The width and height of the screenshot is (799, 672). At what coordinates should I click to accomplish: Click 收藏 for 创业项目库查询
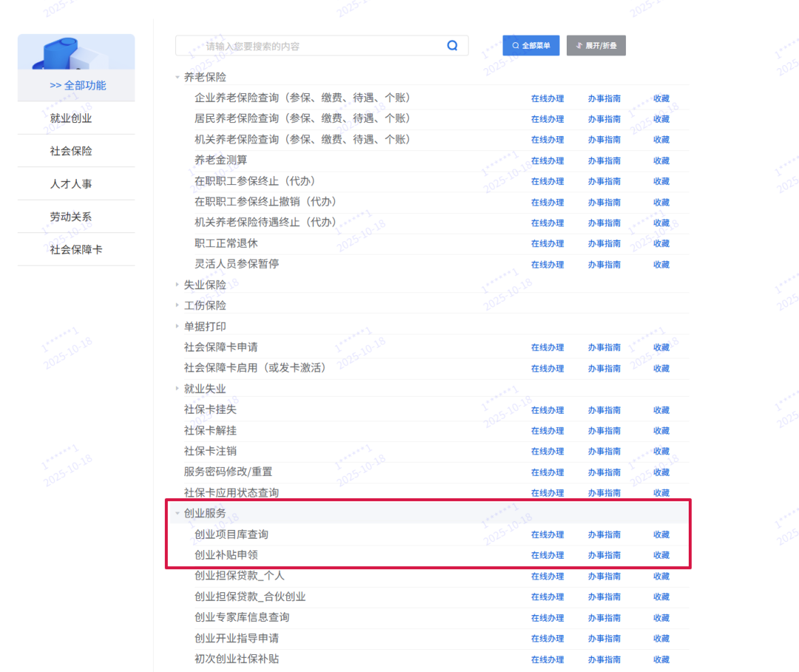pyautogui.click(x=661, y=534)
